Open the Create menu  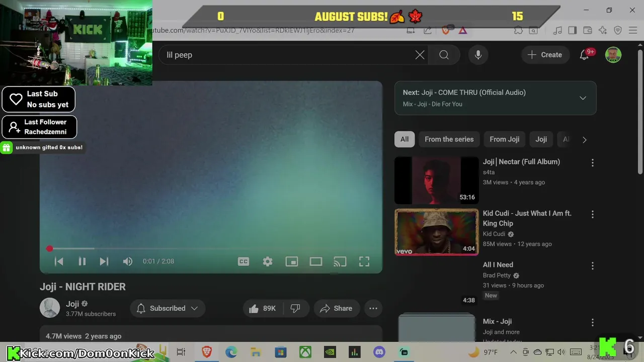pyautogui.click(x=545, y=55)
